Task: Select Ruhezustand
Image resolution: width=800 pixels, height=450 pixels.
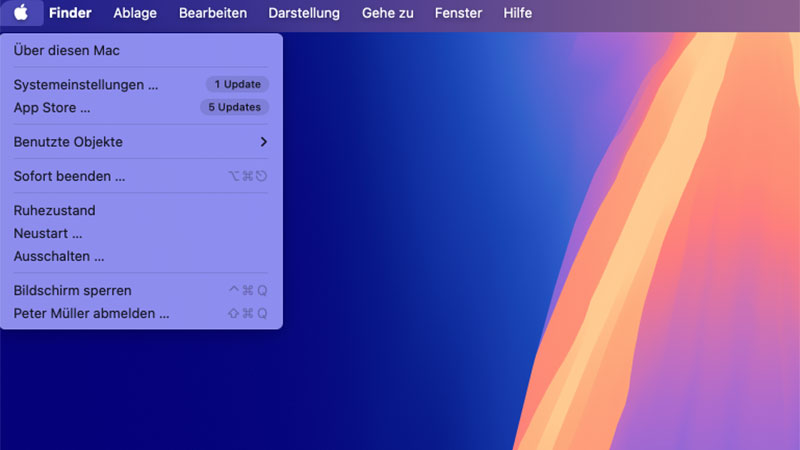Action: [x=141, y=210]
